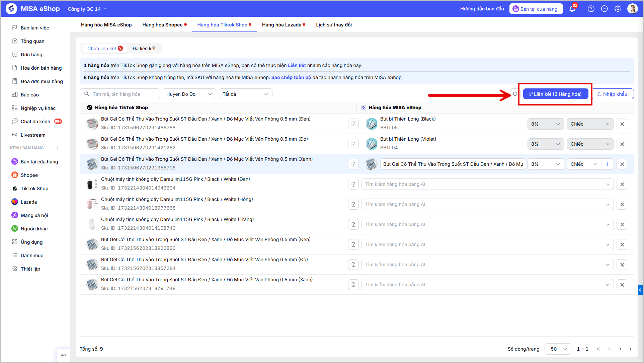The height and width of the screenshot is (363, 644).
Task: Open Chiếc unit dropdown for Bút bi (Violet)
Action: 590,144
